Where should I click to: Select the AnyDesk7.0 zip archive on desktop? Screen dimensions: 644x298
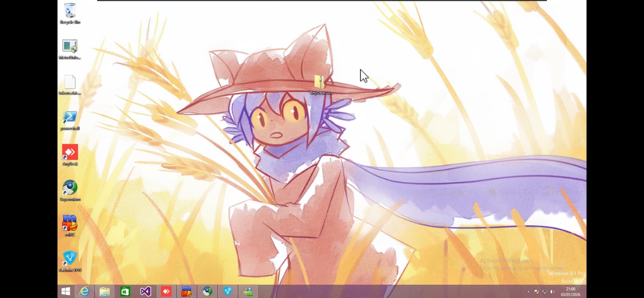[x=320, y=83]
